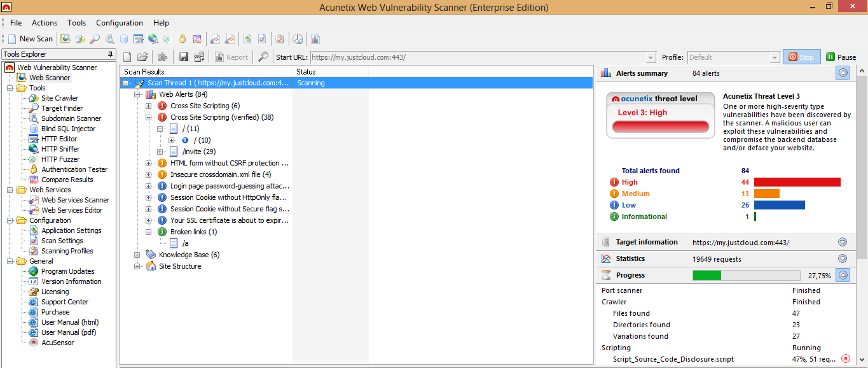The width and height of the screenshot is (868, 368).
Task: Open the Actions menu
Action: (x=45, y=23)
